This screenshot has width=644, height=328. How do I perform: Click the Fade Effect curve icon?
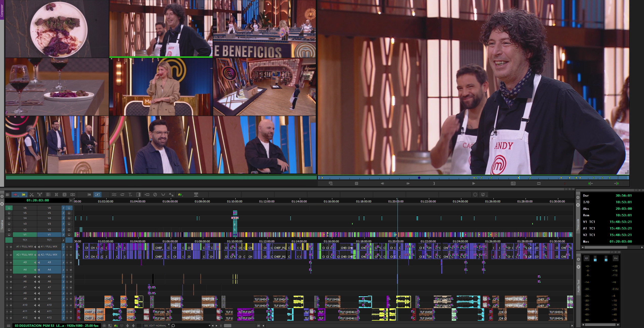click(x=163, y=195)
